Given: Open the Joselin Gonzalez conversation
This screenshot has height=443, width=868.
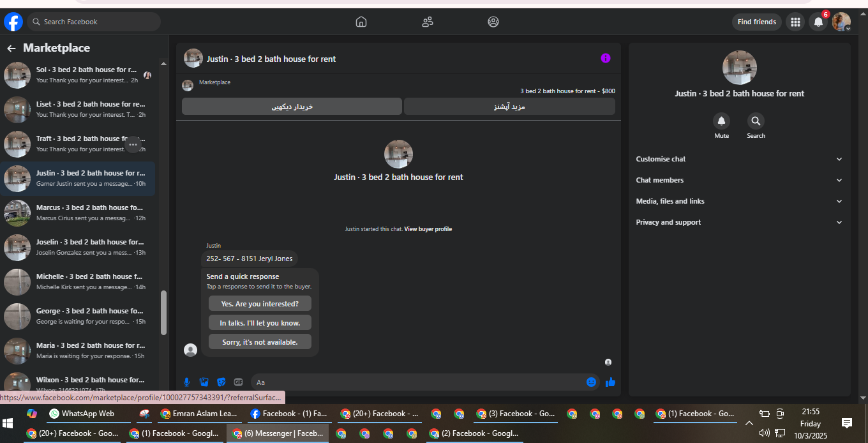Looking at the screenshot, I should pos(78,248).
